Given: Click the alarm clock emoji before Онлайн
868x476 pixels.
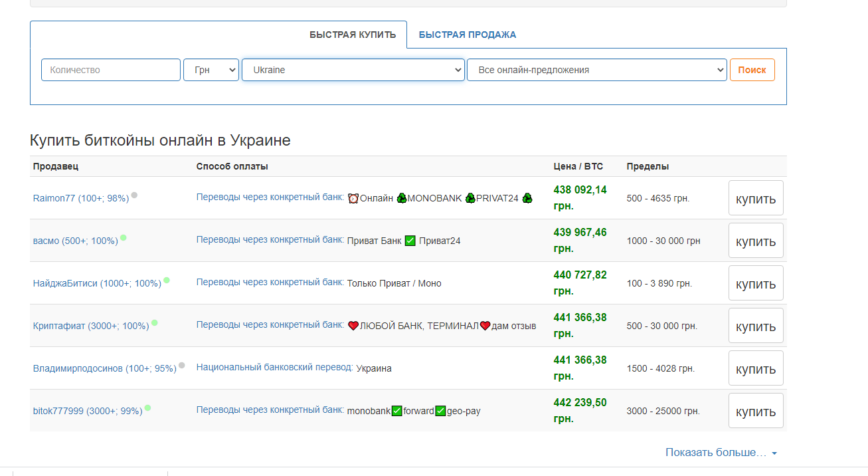Looking at the screenshot, I should 353,198.
